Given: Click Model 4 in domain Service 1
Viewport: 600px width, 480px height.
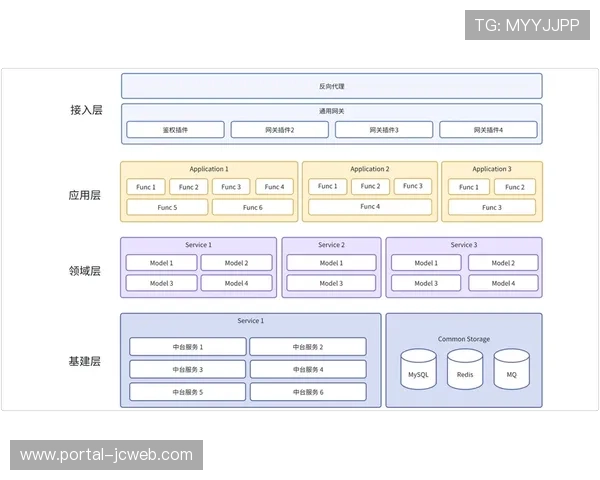Looking at the screenshot, I should point(236,283).
